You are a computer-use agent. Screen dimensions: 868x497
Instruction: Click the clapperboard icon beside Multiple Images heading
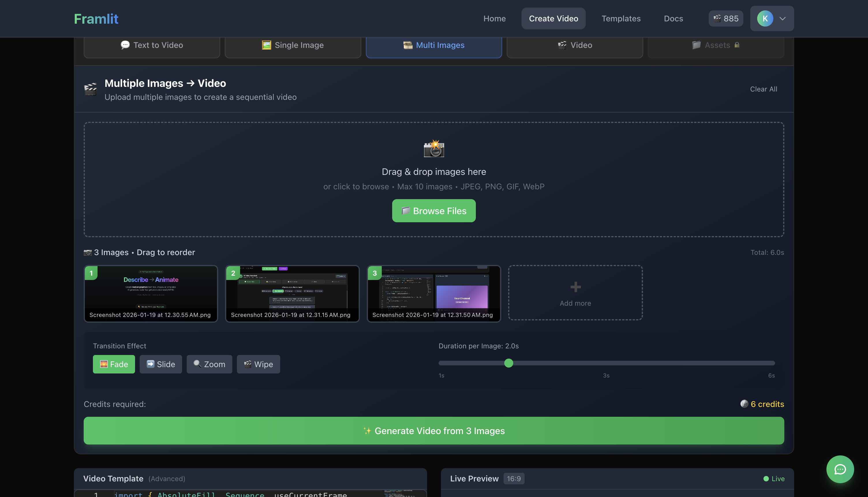(x=90, y=89)
